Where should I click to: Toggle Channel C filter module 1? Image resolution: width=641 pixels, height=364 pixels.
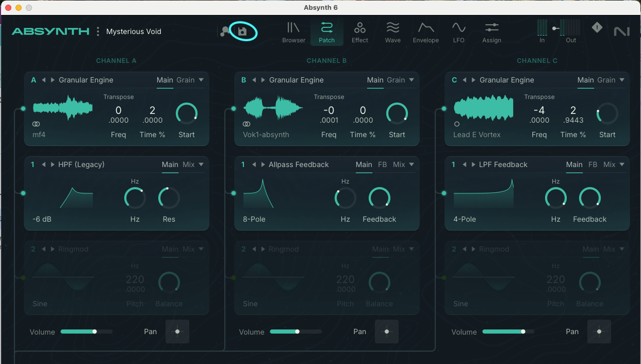click(x=444, y=193)
